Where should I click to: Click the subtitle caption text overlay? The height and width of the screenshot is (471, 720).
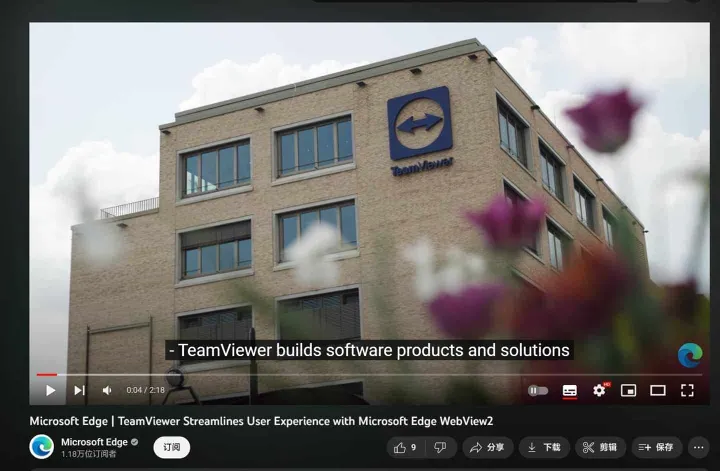(369, 350)
